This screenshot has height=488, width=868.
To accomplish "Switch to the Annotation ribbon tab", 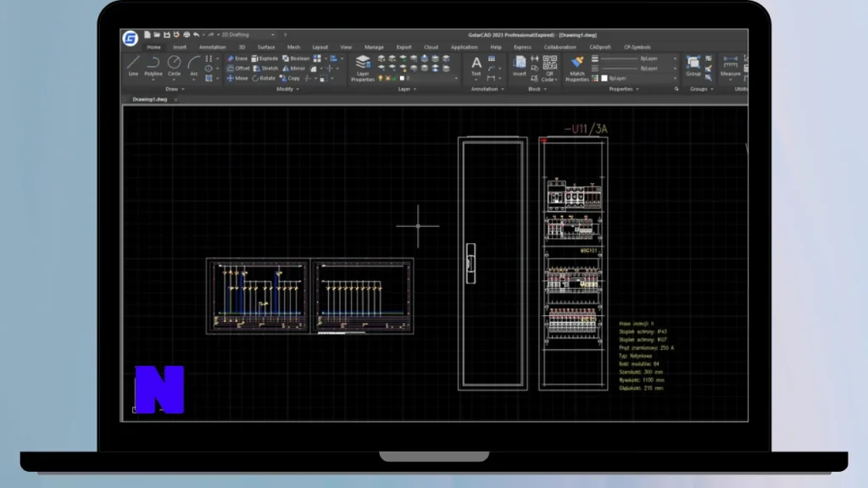I will [x=212, y=47].
